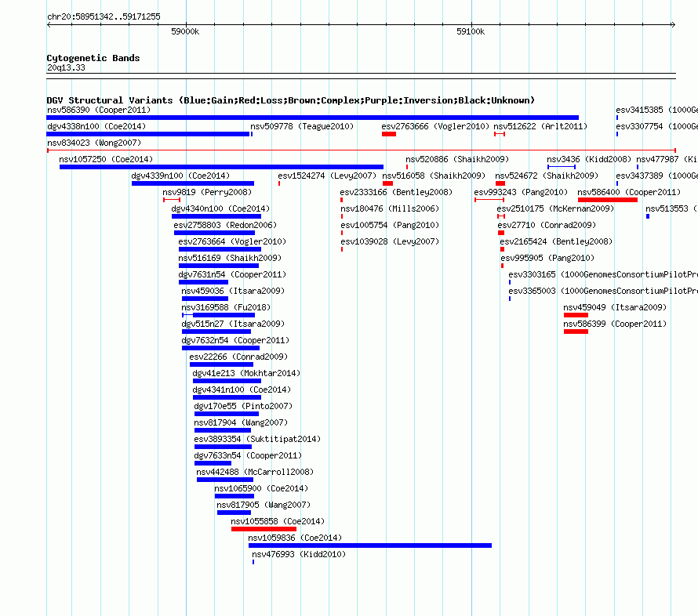
Task: Click esv2758803 (Redon2006) label
Action: [x=225, y=225]
